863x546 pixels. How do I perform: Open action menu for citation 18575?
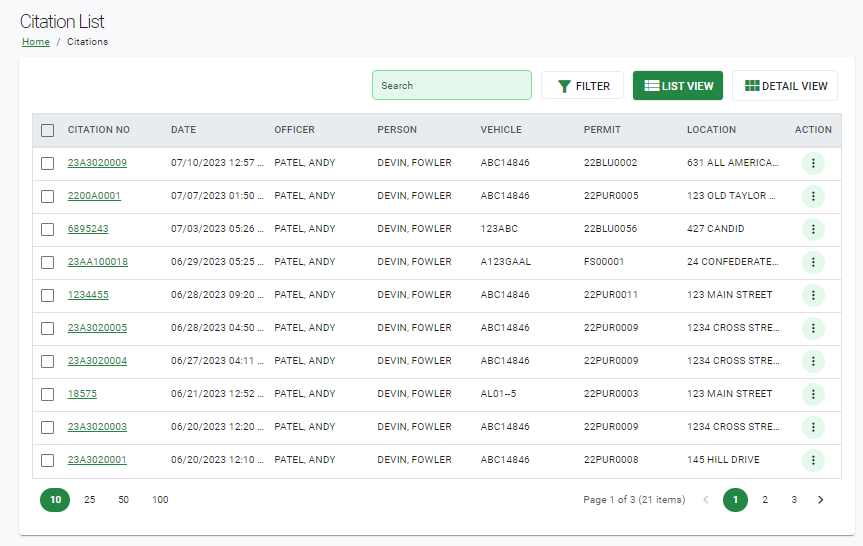[x=813, y=395]
